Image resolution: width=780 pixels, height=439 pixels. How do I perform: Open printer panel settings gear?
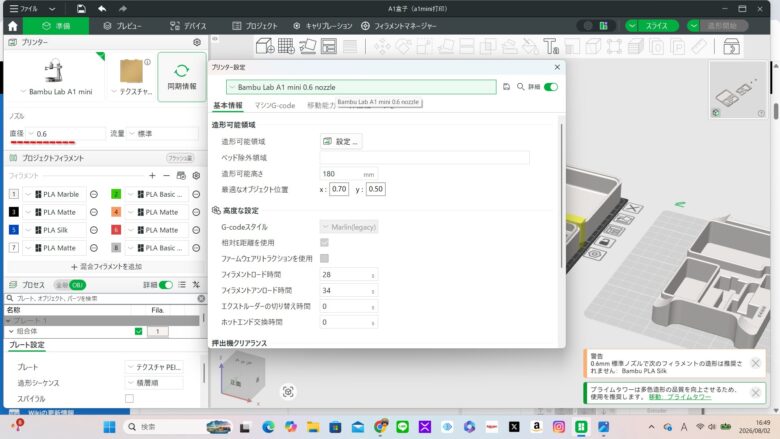[x=197, y=43]
